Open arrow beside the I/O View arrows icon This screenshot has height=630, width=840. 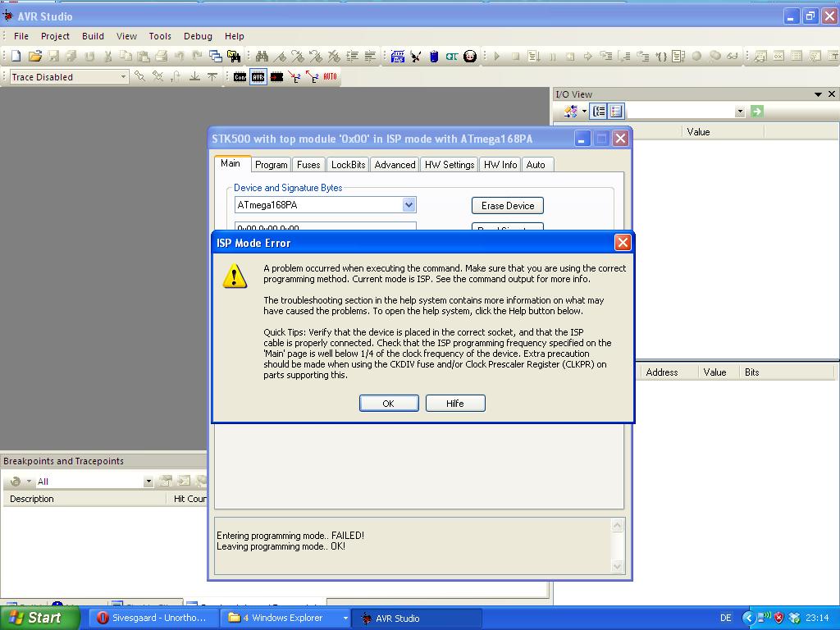(x=584, y=112)
